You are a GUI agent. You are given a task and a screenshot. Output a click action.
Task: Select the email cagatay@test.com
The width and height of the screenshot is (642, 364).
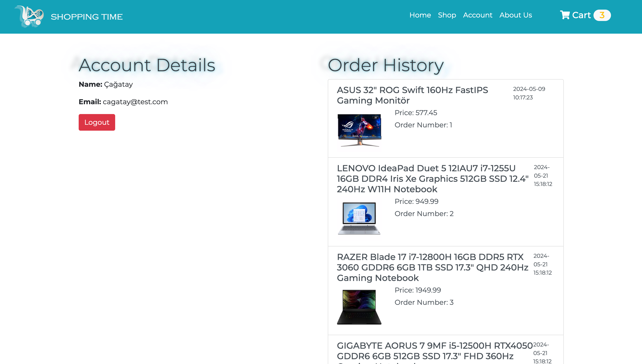click(135, 102)
